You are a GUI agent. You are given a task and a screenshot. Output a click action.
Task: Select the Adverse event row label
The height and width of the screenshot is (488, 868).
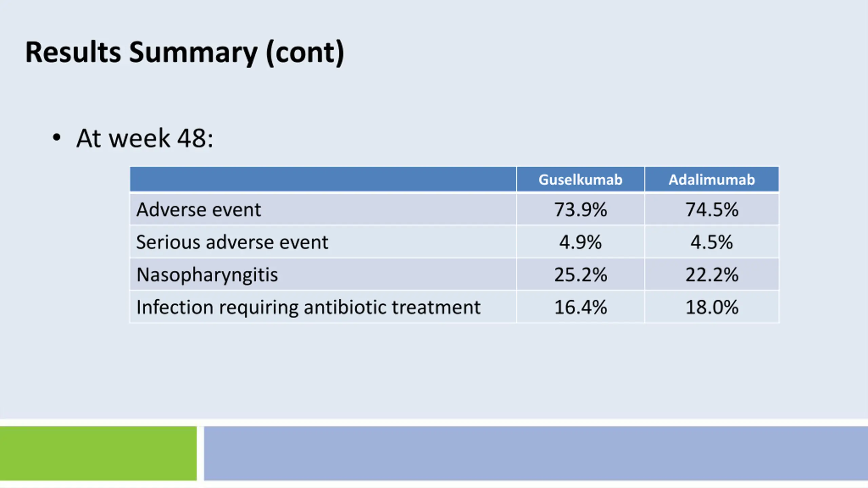[x=199, y=209]
